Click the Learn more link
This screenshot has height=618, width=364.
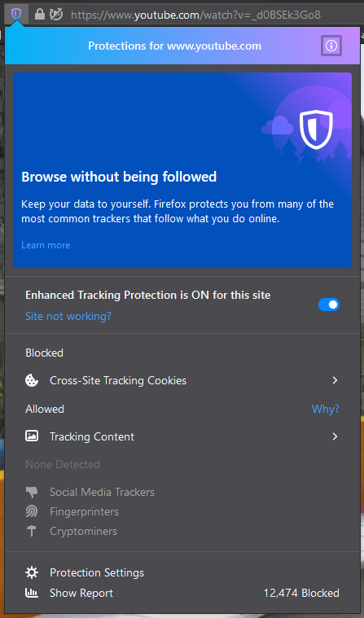pyautogui.click(x=46, y=245)
